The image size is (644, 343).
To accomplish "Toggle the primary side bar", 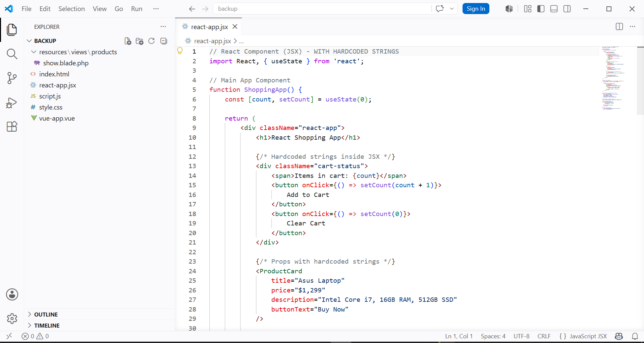I will (541, 9).
